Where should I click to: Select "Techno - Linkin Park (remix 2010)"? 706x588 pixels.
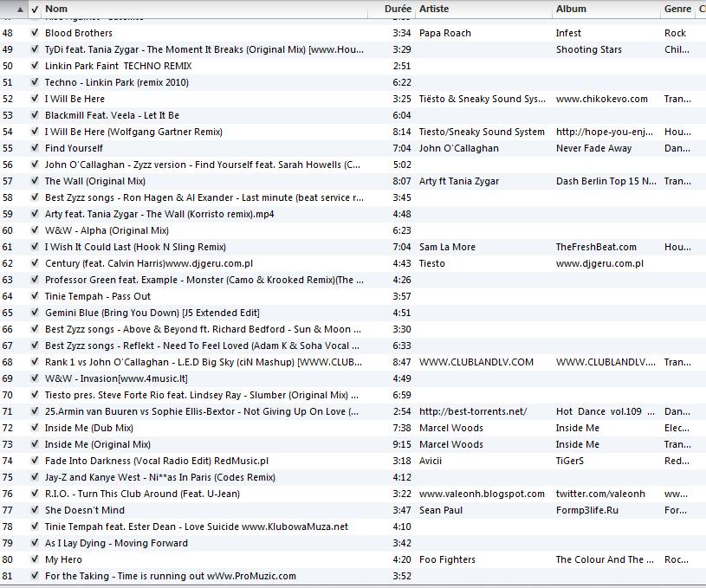(x=117, y=82)
